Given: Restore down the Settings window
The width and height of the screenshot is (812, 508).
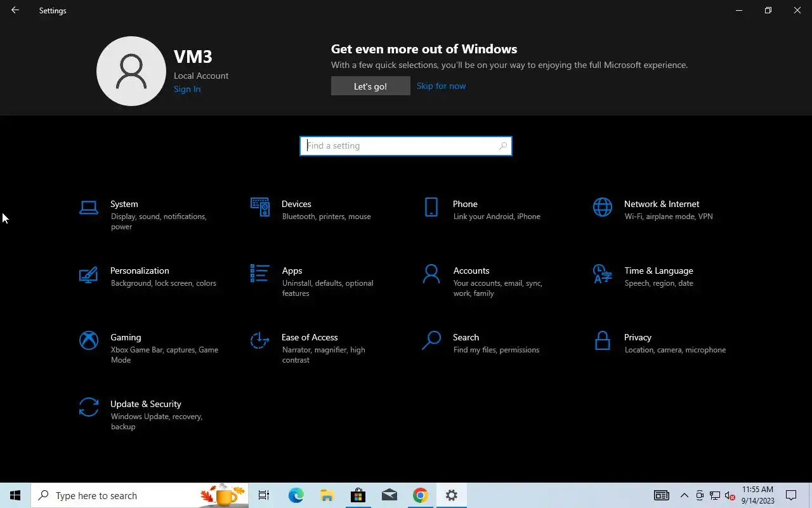Looking at the screenshot, I should 768,10.
